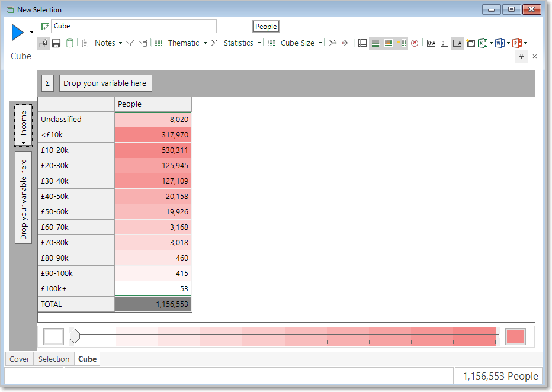Save the cube with the floppy disk icon
Screen dimensions: 552x392
pos(56,43)
